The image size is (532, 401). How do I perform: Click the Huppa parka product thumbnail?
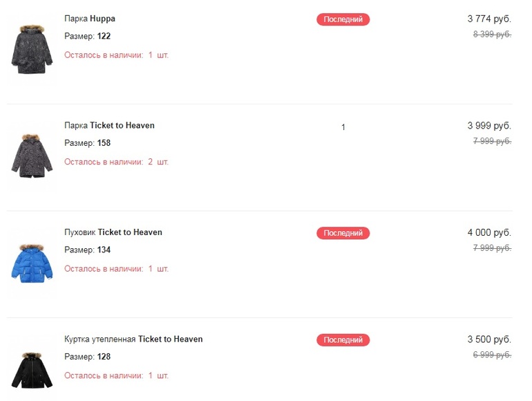pos(27,50)
